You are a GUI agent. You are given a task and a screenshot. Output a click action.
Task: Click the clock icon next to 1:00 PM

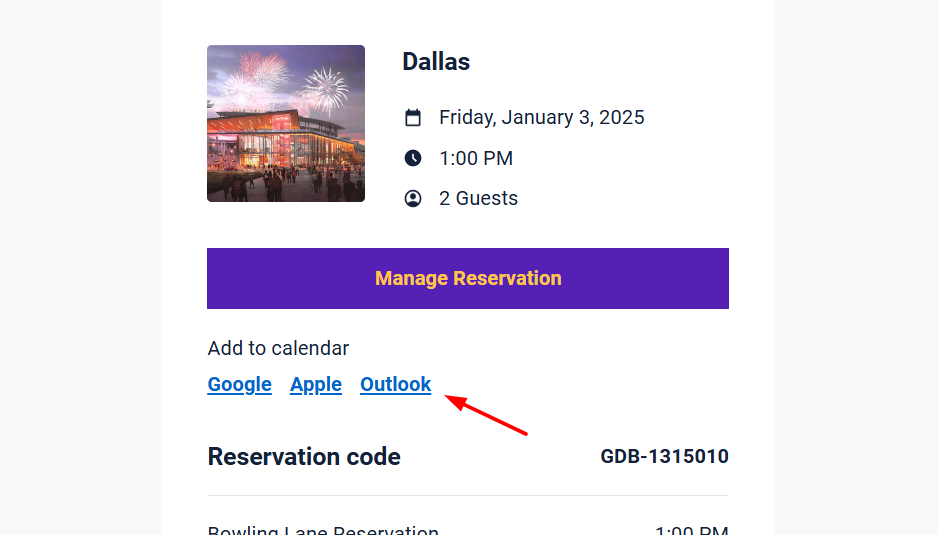tap(413, 158)
